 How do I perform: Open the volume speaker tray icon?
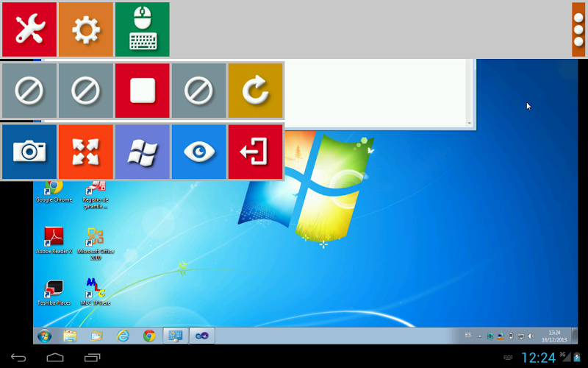(531, 336)
